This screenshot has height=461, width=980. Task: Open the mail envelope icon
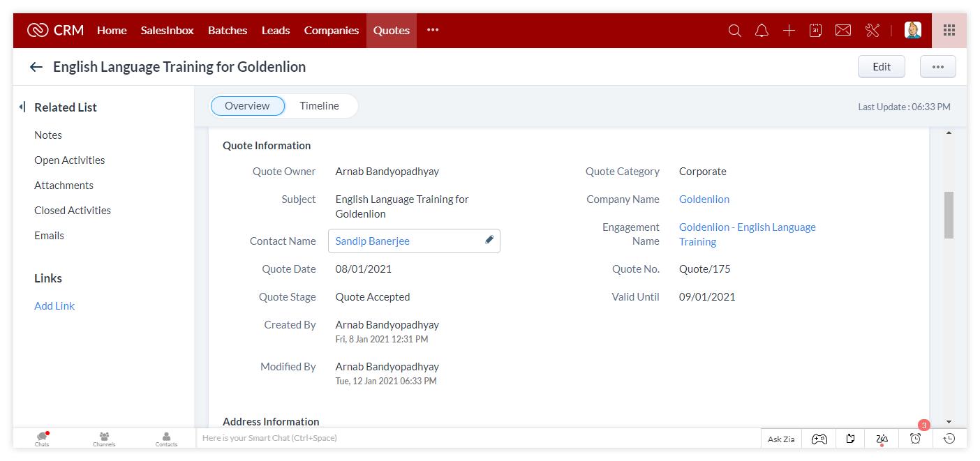click(843, 31)
